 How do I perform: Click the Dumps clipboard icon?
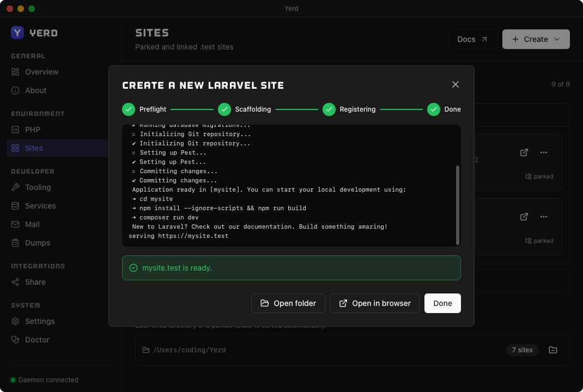pyautogui.click(x=15, y=243)
